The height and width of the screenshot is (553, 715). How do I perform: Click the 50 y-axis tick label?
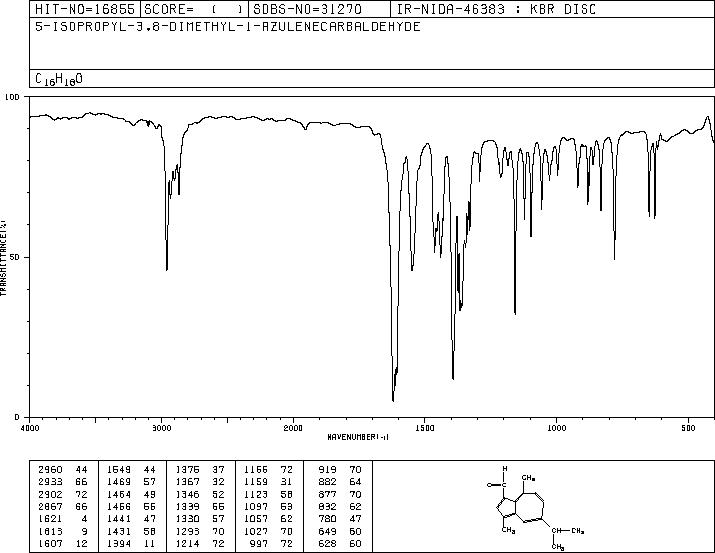tap(15, 257)
